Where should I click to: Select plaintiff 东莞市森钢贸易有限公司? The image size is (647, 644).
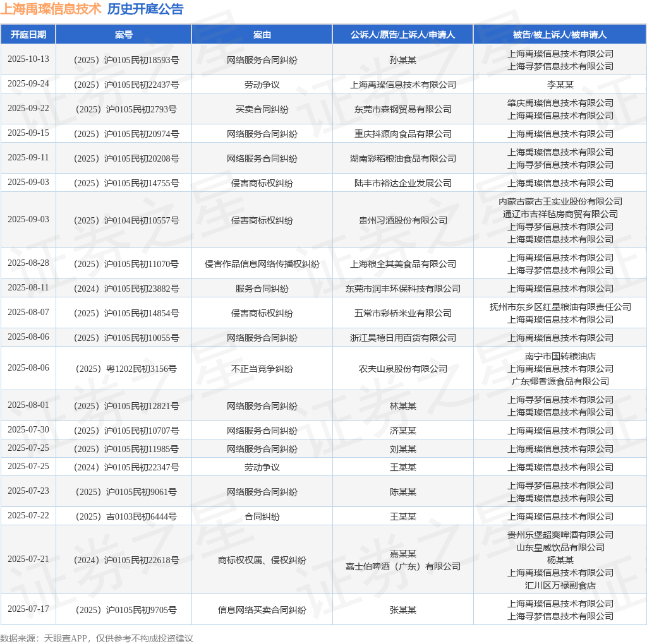(402, 109)
